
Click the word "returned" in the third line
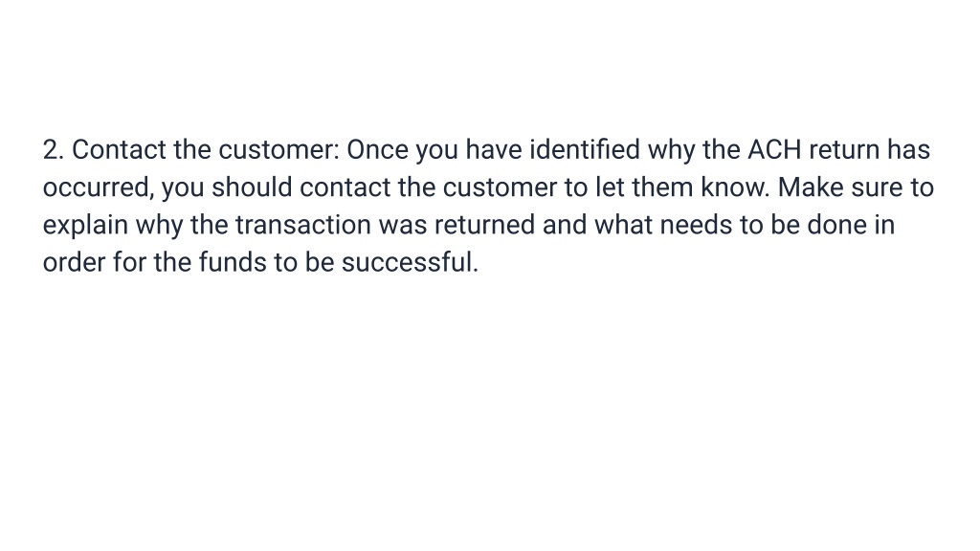coord(484,225)
